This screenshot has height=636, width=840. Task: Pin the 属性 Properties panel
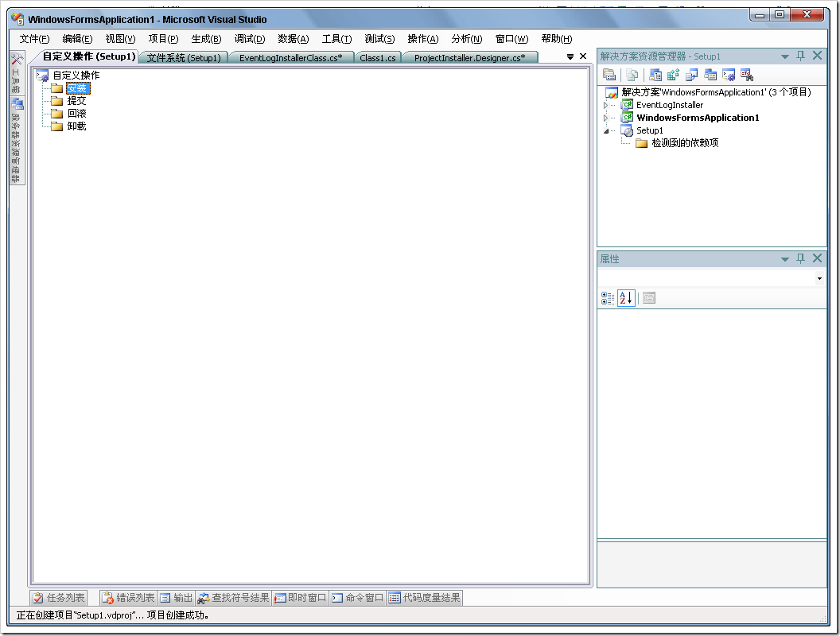click(800, 258)
